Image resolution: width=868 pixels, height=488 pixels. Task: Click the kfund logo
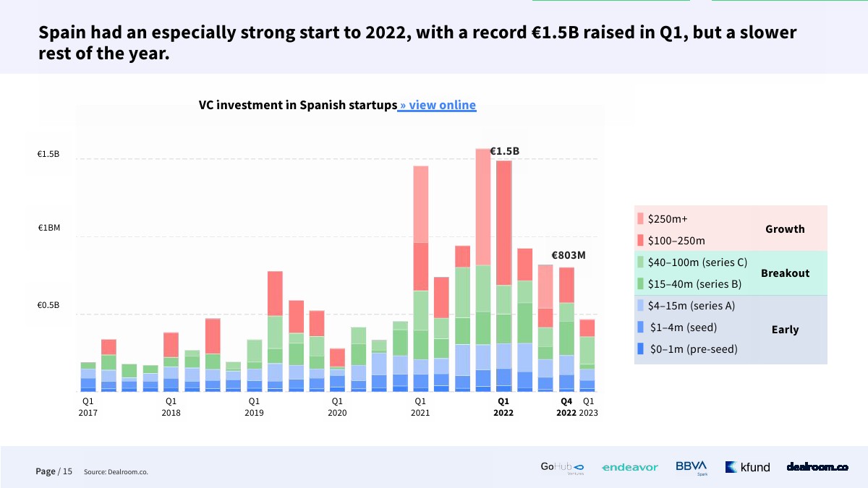748,468
